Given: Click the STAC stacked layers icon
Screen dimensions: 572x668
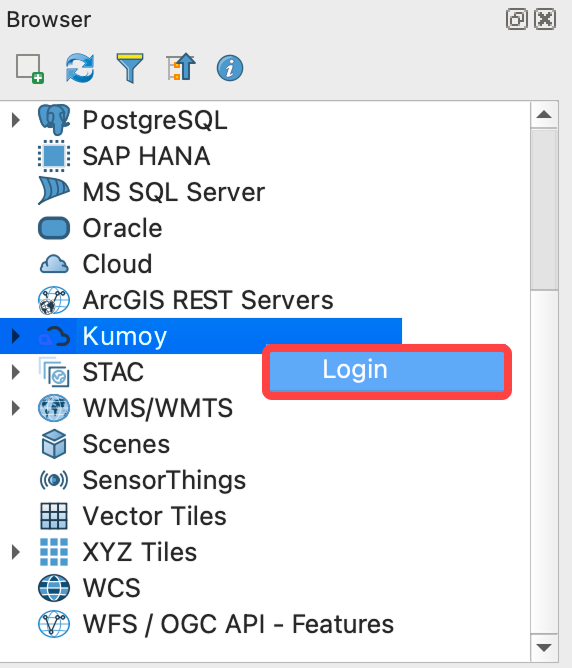Looking at the screenshot, I should click(x=54, y=372).
